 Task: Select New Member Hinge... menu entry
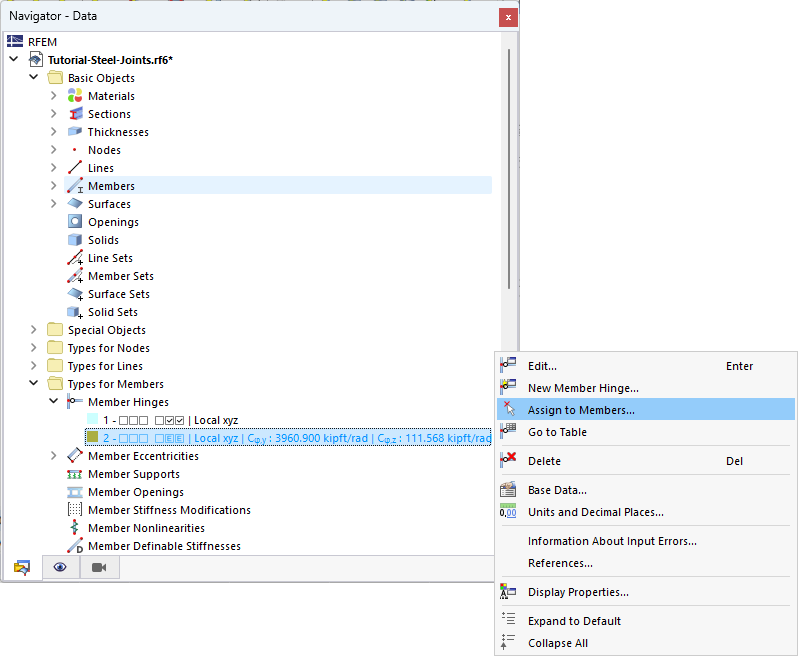coord(645,388)
